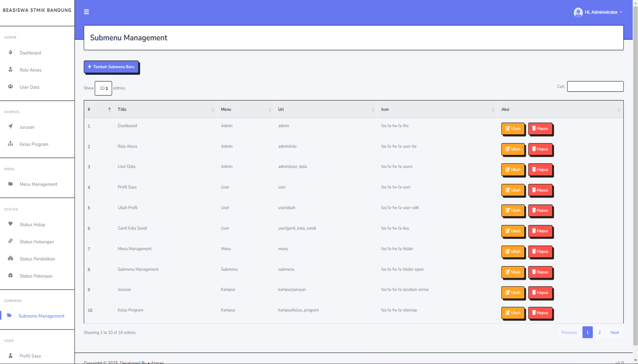The height and width of the screenshot is (364, 638).
Task: Open Menu Management in the sidebar
Action: tap(38, 184)
